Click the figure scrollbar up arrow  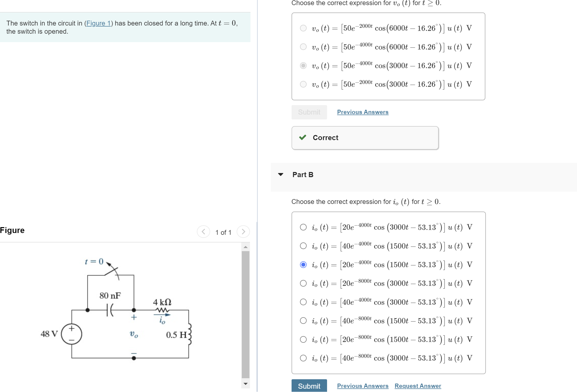point(246,247)
